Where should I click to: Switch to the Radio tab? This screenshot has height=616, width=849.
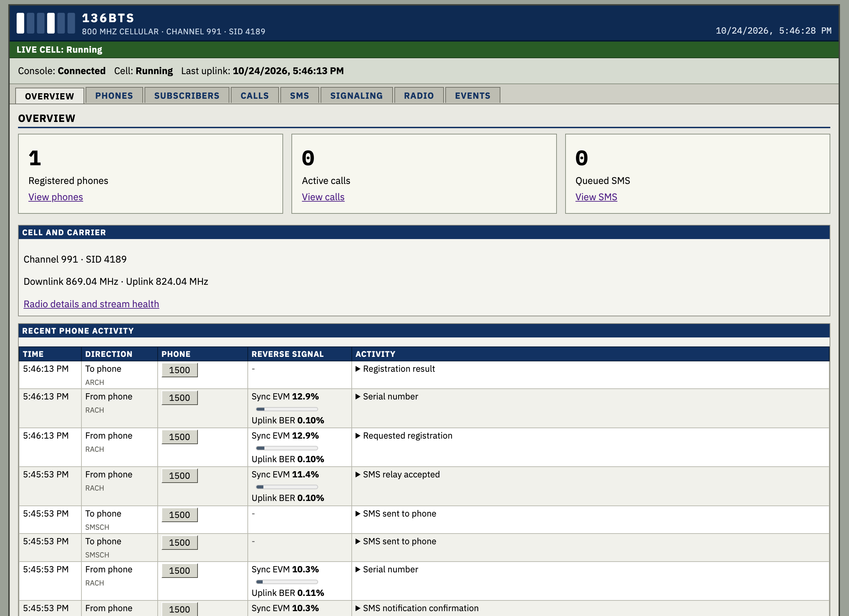419,95
